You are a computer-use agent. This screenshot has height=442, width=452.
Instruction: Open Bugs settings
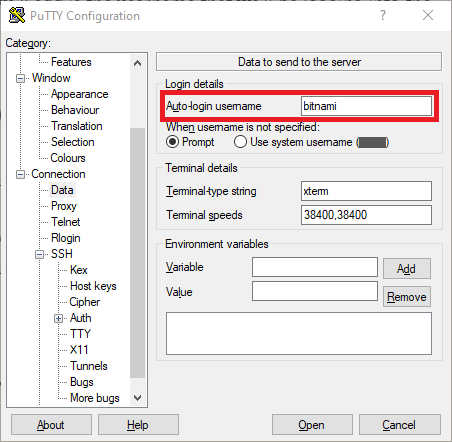(x=82, y=382)
